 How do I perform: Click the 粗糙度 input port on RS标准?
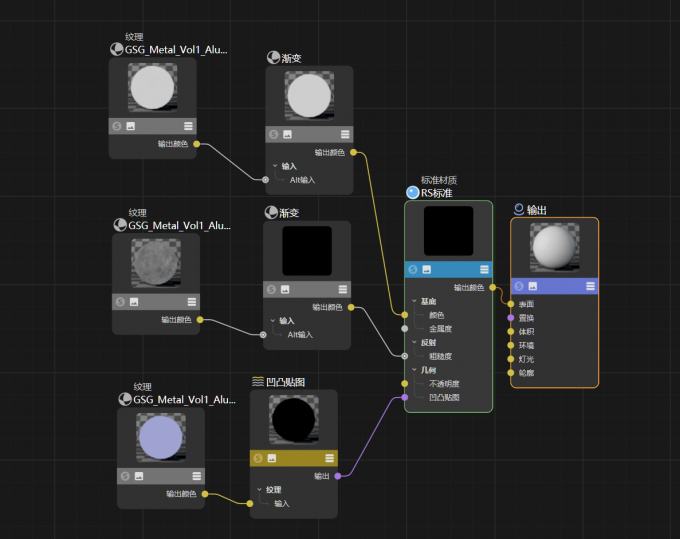click(x=405, y=356)
